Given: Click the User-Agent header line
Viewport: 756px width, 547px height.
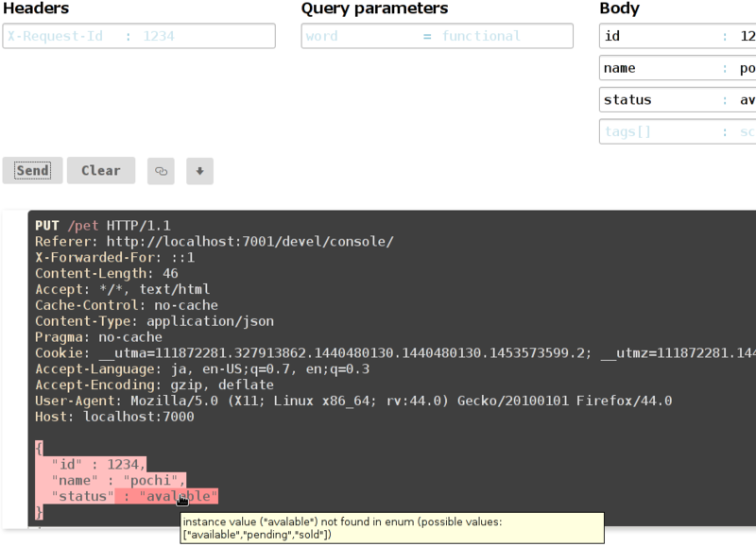Looking at the screenshot, I should click(353, 401).
